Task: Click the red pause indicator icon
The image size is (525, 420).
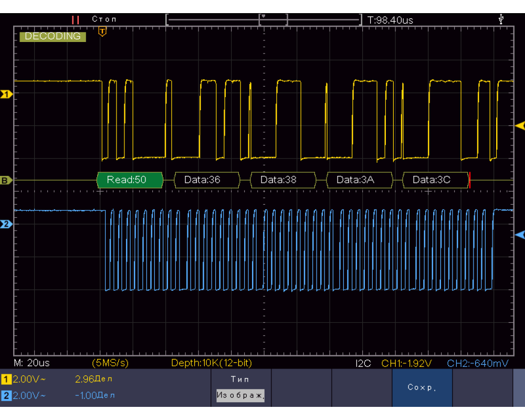Action: point(76,19)
